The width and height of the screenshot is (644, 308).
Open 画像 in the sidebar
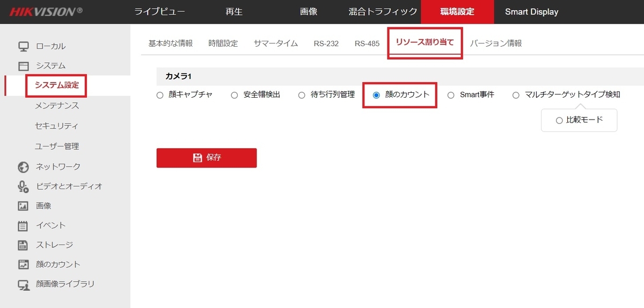[x=43, y=206]
